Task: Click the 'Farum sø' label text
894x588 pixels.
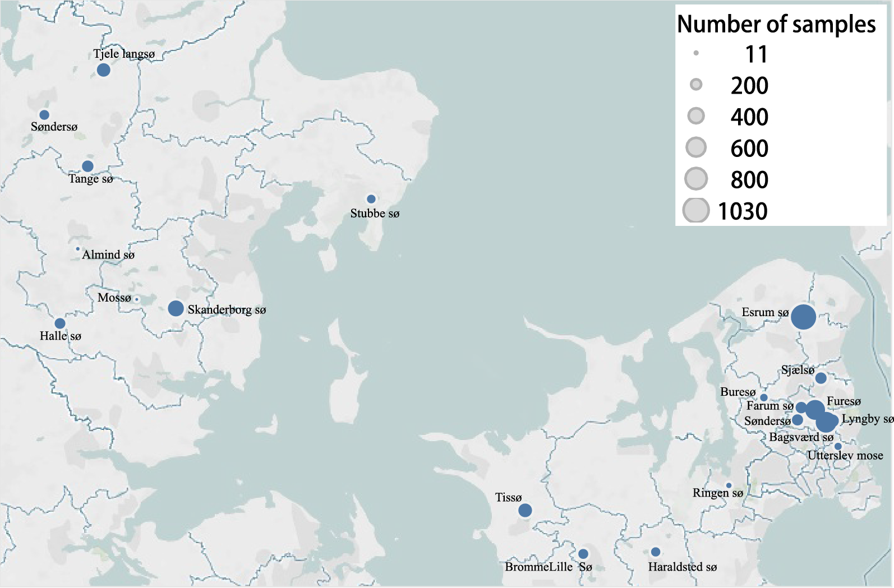Action: pyautogui.click(x=770, y=406)
